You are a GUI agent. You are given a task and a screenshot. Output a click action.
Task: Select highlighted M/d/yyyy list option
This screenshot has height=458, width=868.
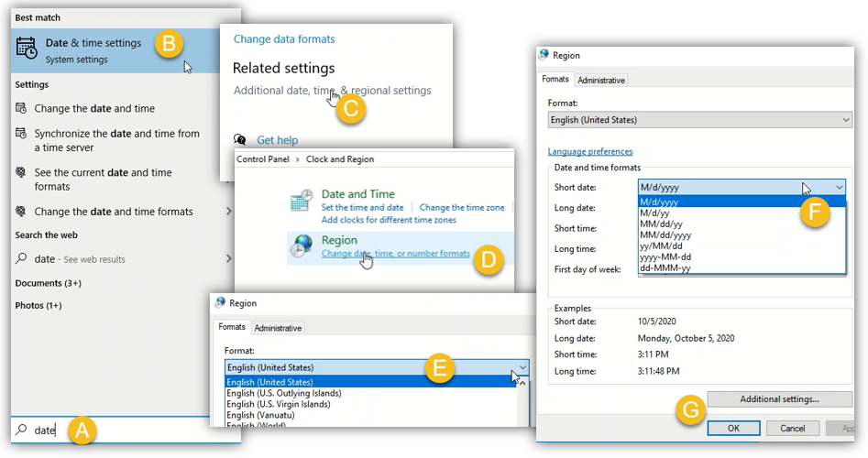[x=742, y=202]
